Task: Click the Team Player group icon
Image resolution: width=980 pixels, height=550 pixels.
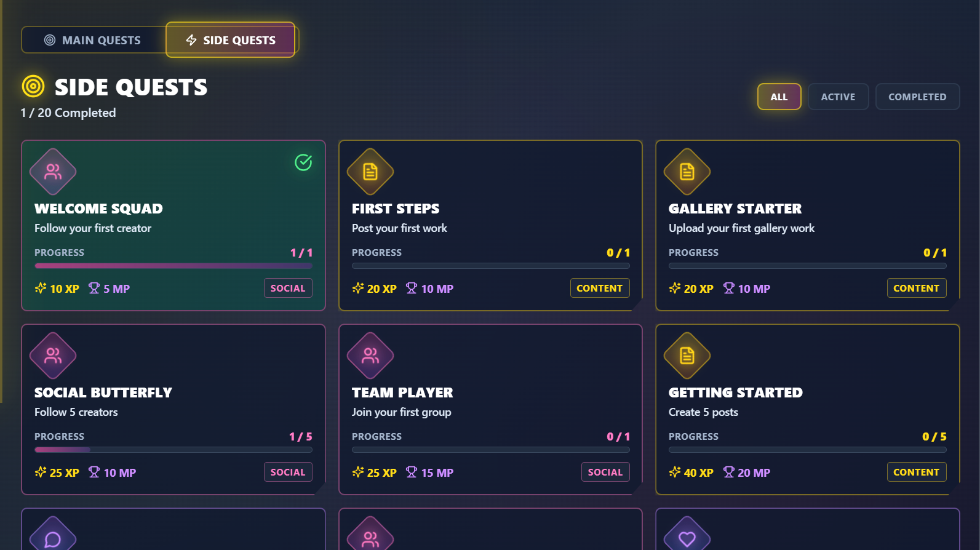Action: (x=370, y=356)
